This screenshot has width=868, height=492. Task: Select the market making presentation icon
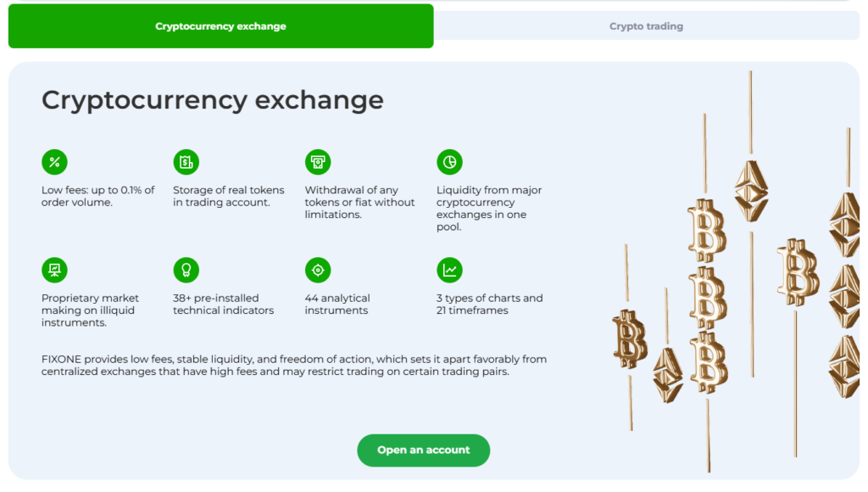(x=54, y=270)
